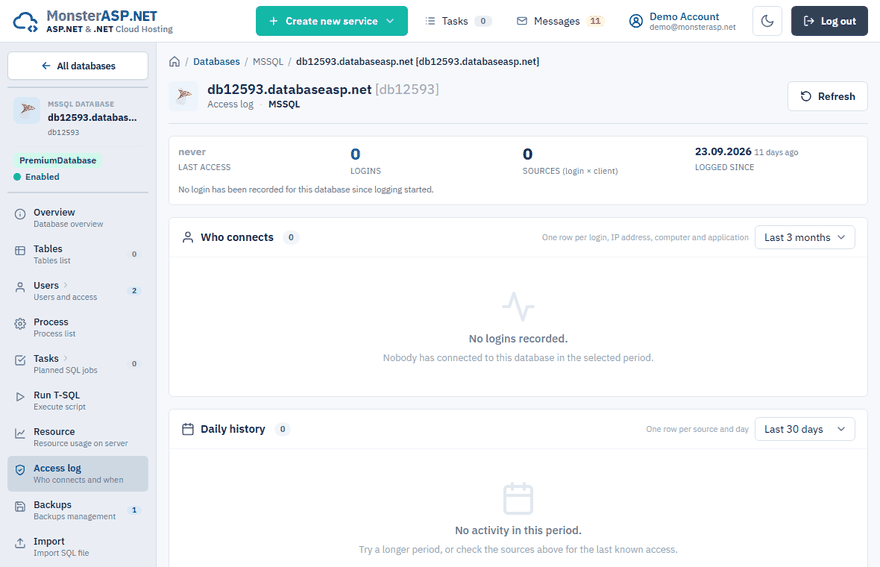Click the Run T-SQL play icon
880x567 pixels.
click(x=20, y=396)
